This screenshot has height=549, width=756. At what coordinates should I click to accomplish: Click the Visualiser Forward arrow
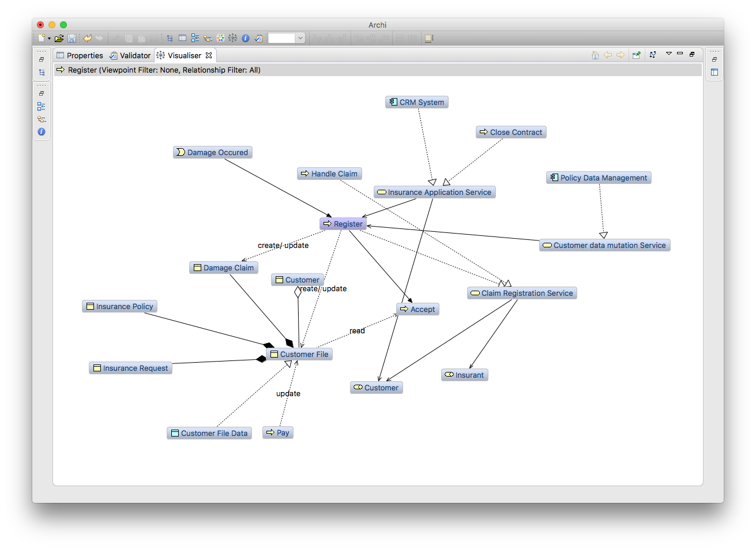point(620,55)
